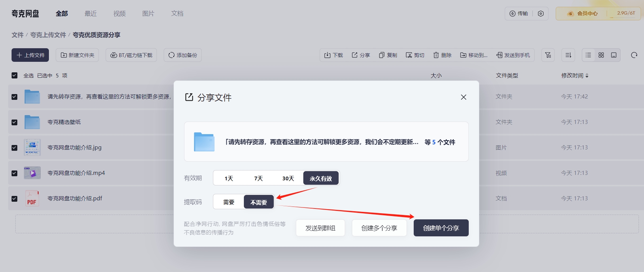Image resolution: width=644 pixels, height=272 pixels.
Task: Open the 图片 tab
Action: click(148, 14)
